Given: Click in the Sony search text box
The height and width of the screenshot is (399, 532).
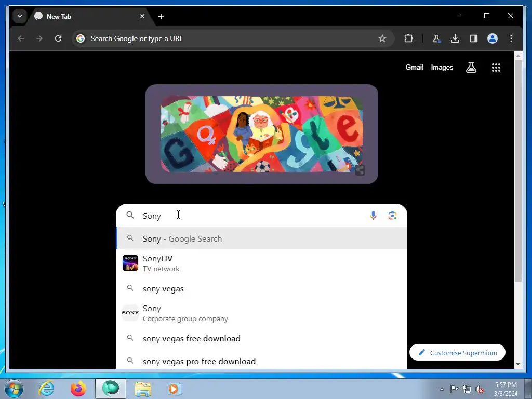Looking at the screenshot, I should (x=251, y=216).
